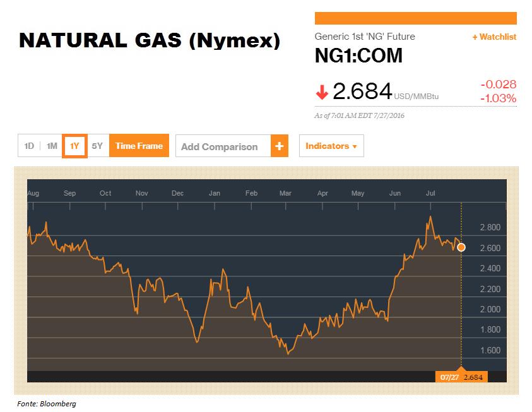
Task: Click into the Add Comparison field
Action: (223, 146)
